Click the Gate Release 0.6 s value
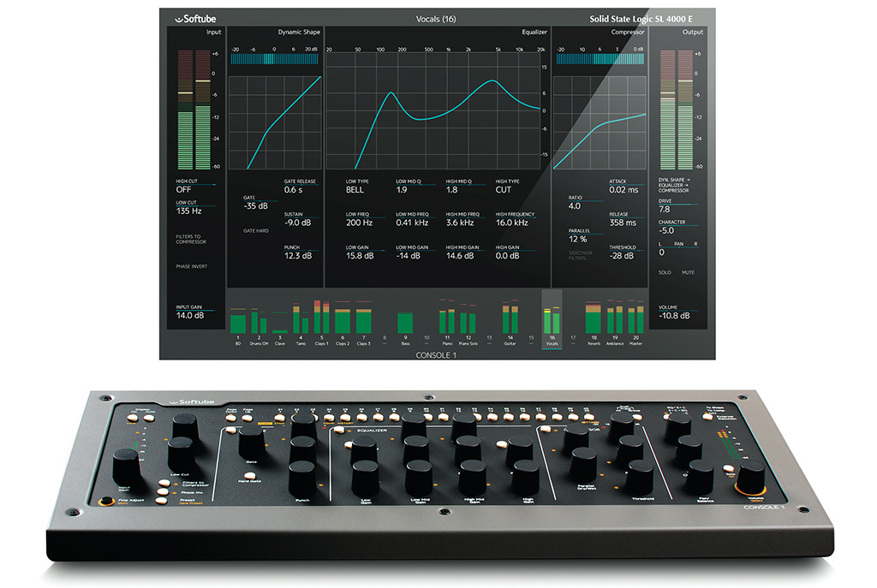The width and height of the screenshot is (877, 588). pyautogui.click(x=293, y=190)
